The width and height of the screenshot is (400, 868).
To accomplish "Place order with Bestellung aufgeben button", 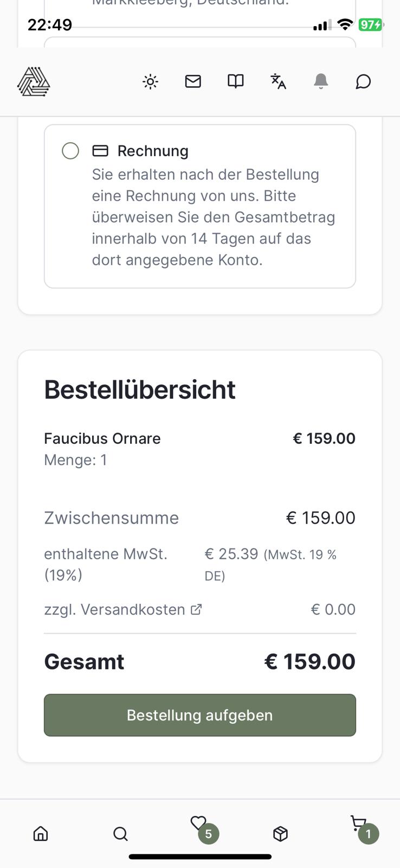I will coord(200,715).
